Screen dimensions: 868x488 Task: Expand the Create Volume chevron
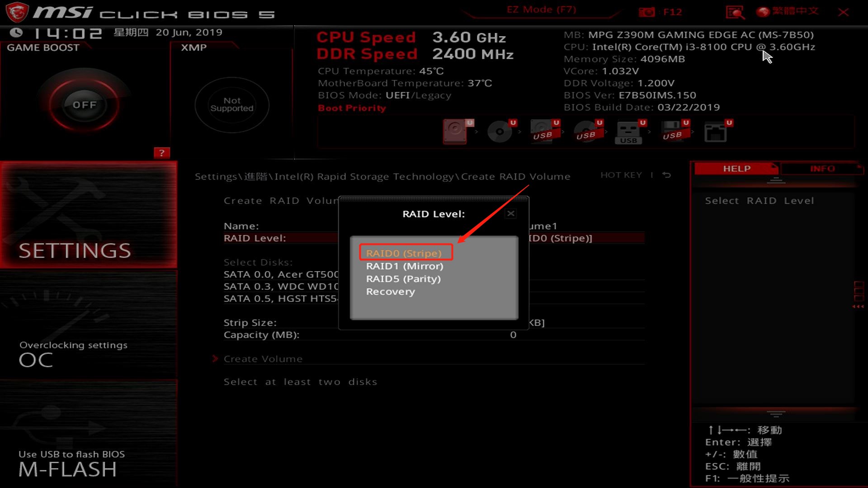point(216,358)
